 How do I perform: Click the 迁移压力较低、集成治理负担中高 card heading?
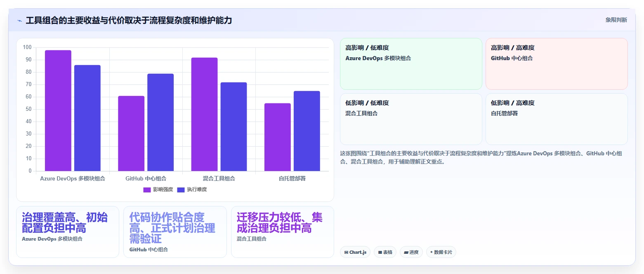click(x=280, y=223)
